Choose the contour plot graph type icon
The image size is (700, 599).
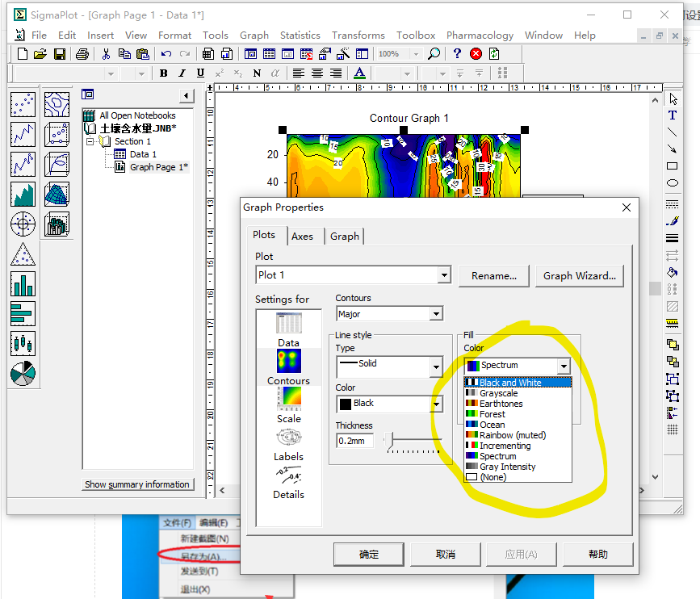57,104
